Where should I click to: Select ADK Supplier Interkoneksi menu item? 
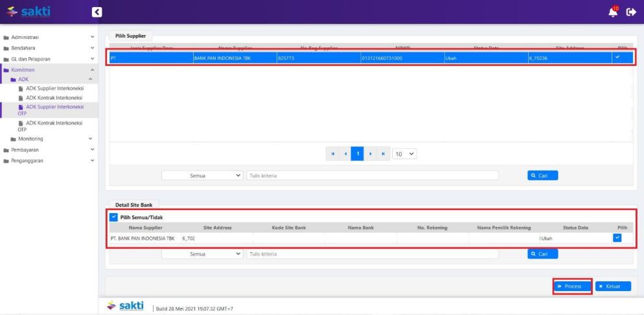[x=54, y=88]
